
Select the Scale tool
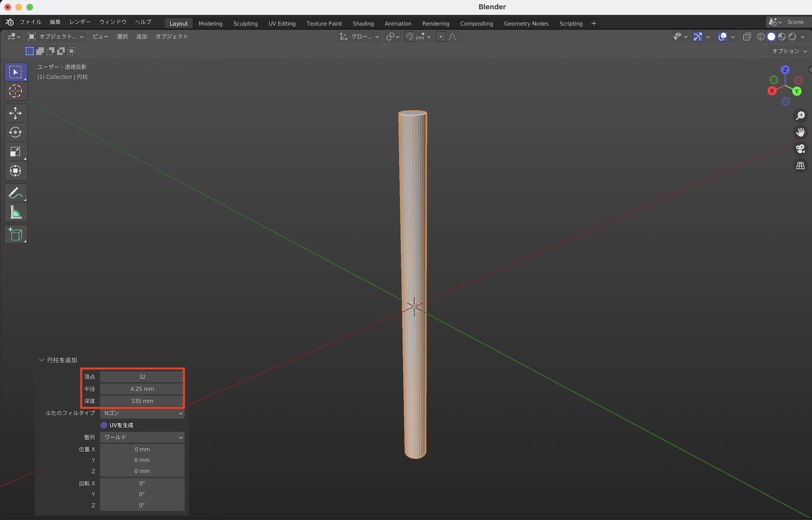coord(15,152)
